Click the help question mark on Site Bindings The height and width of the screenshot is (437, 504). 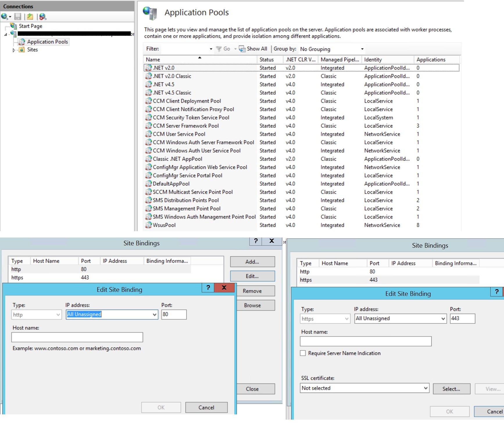coord(255,241)
